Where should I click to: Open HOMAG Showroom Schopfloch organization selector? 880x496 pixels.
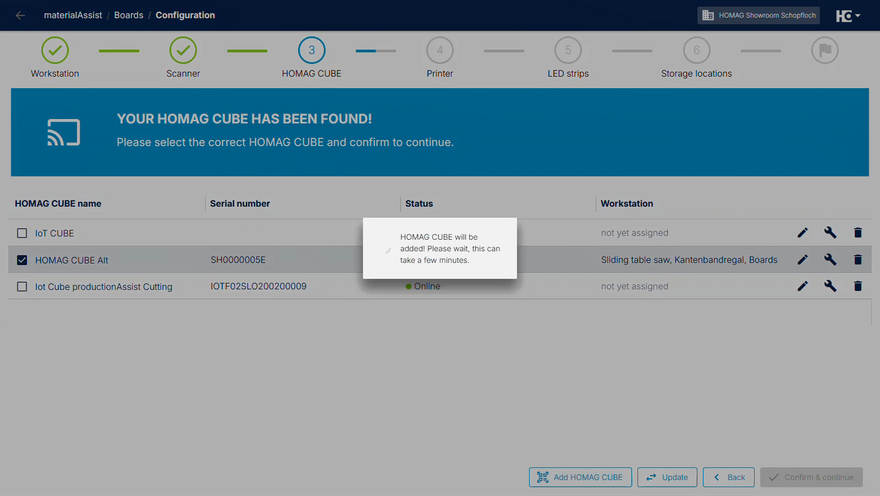pyautogui.click(x=758, y=15)
